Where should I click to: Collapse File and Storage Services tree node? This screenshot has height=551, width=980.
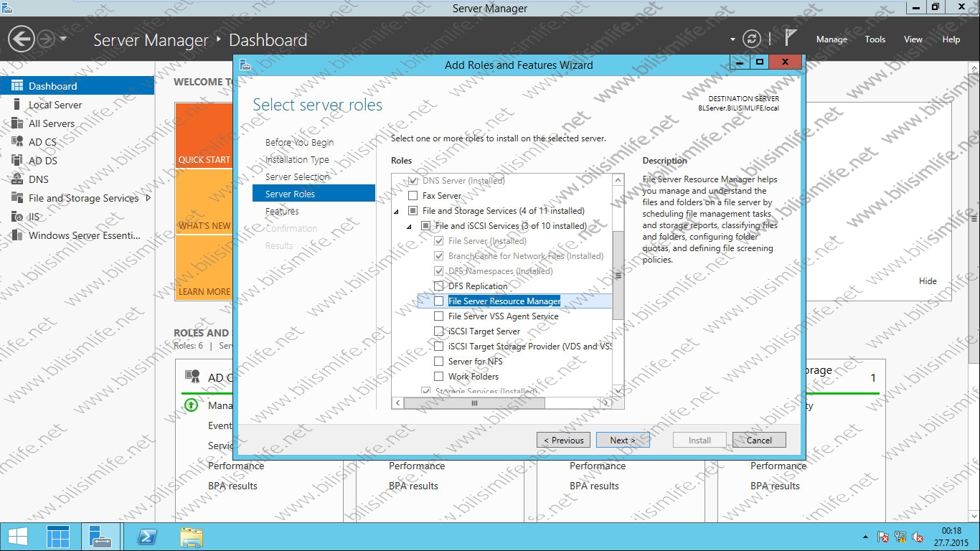point(396,212)
